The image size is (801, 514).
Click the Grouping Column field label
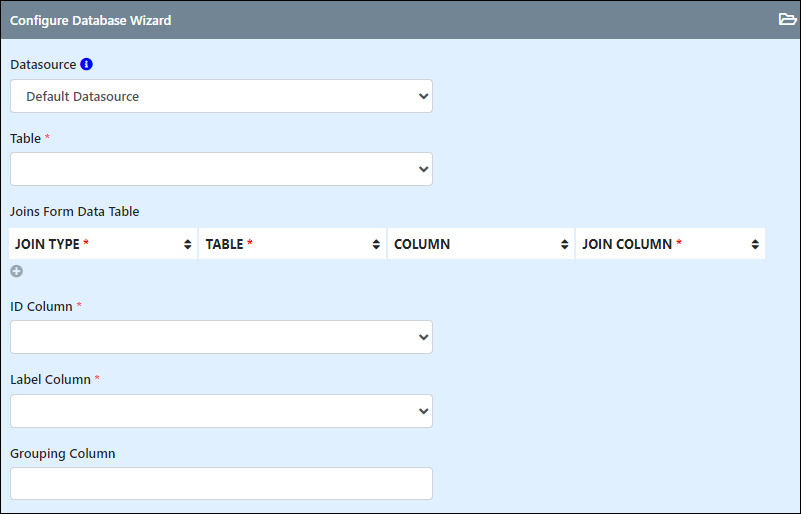click(x=63, y=454)
